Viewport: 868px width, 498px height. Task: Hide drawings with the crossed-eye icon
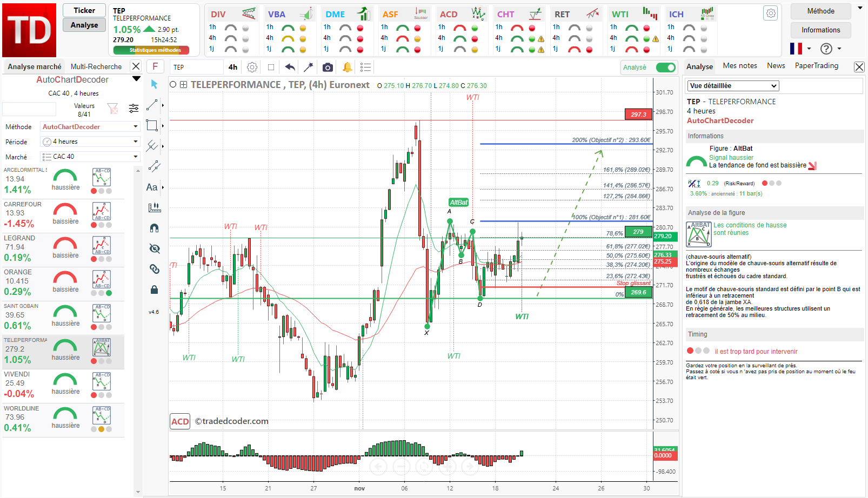point(154,248)
